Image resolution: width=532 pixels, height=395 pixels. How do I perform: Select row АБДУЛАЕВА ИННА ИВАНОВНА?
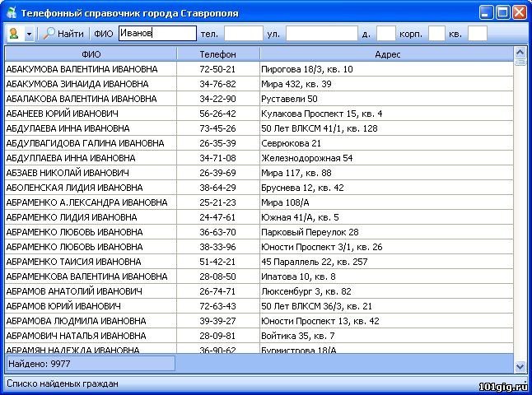[259, 128]
